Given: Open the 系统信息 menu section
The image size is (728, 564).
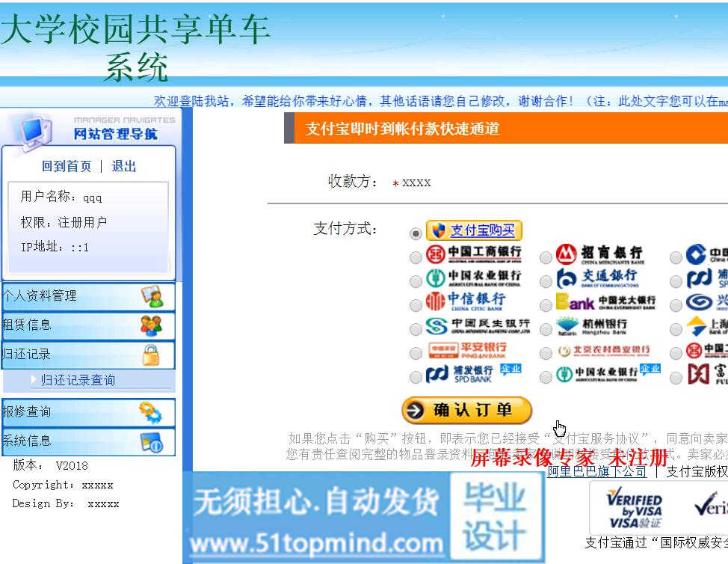Looking at the screenshot, I should [x=89, y=441].
